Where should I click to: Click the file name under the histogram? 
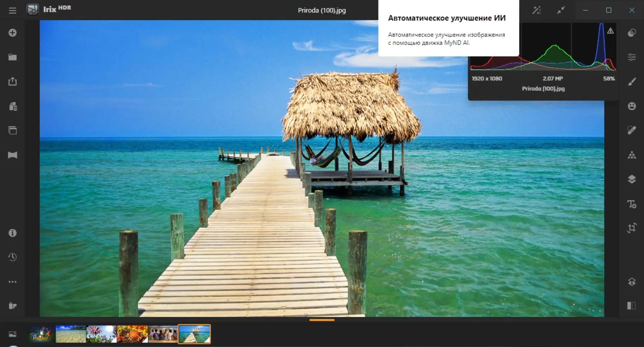click(x=543, y=89)
